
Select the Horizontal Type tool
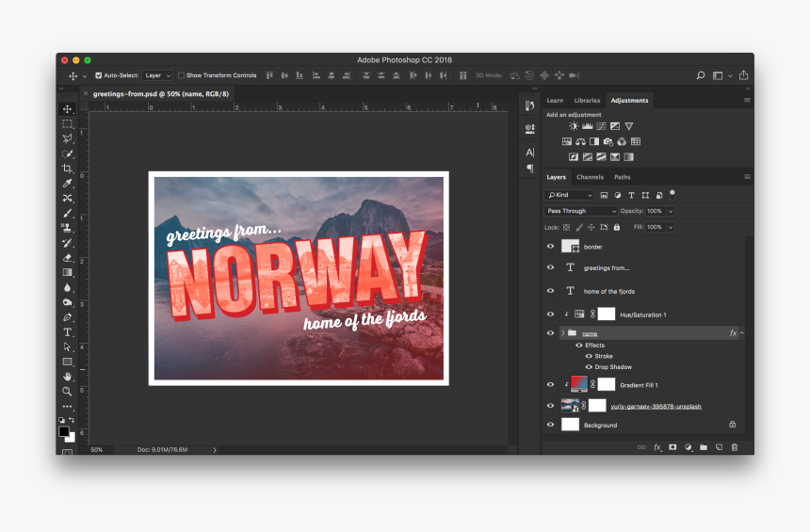[x=67, y=332]
